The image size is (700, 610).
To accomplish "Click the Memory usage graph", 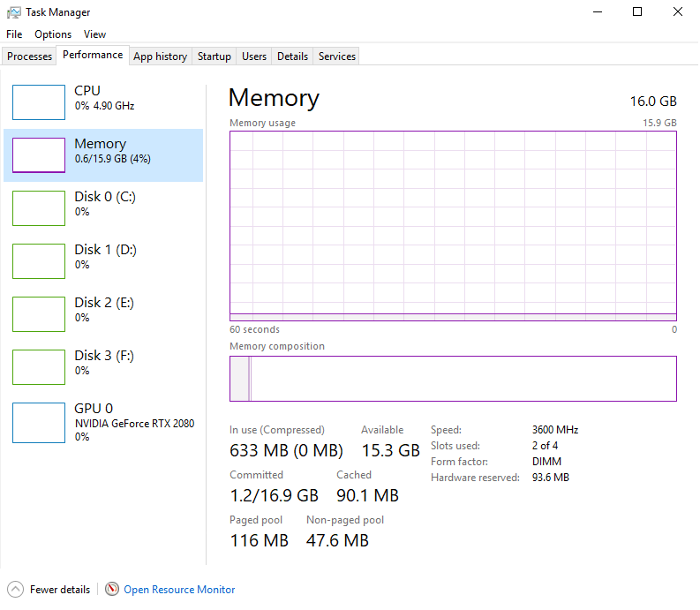I will click(x=453, y=226).
